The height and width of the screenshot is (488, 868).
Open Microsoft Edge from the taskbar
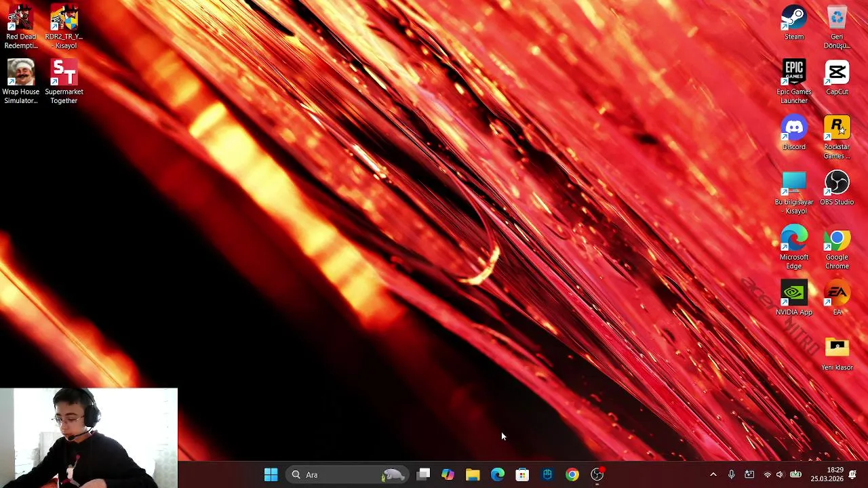coord(498,474)
